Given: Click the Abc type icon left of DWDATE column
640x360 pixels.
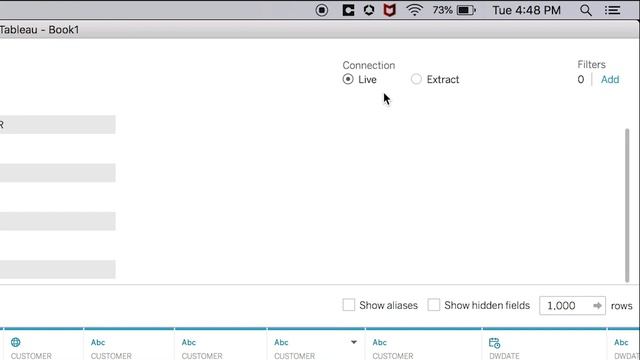Looking at the screenshot, I should point(380,342).
